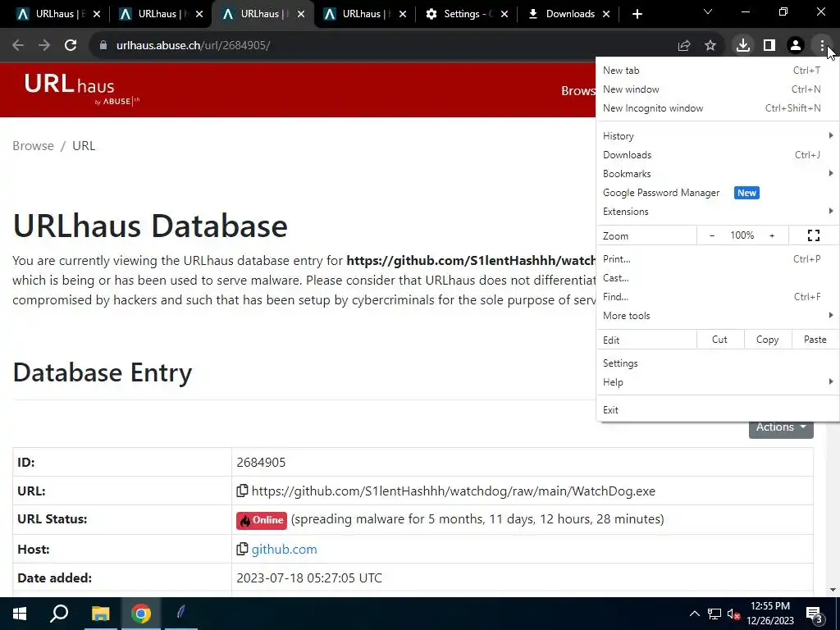Choose Cast... from the menu
This screenshot has width=840, height=630.
point(717,277)
